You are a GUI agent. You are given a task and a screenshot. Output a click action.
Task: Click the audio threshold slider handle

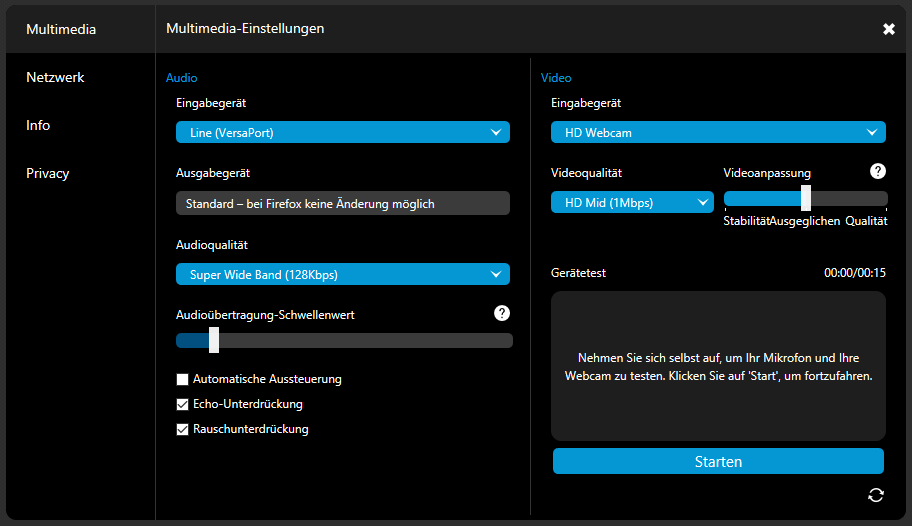[213, 341]
